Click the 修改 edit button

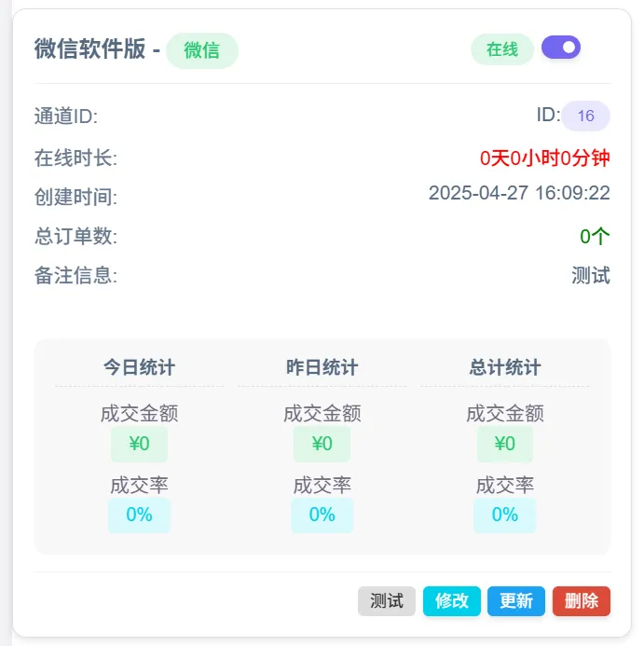451,601
